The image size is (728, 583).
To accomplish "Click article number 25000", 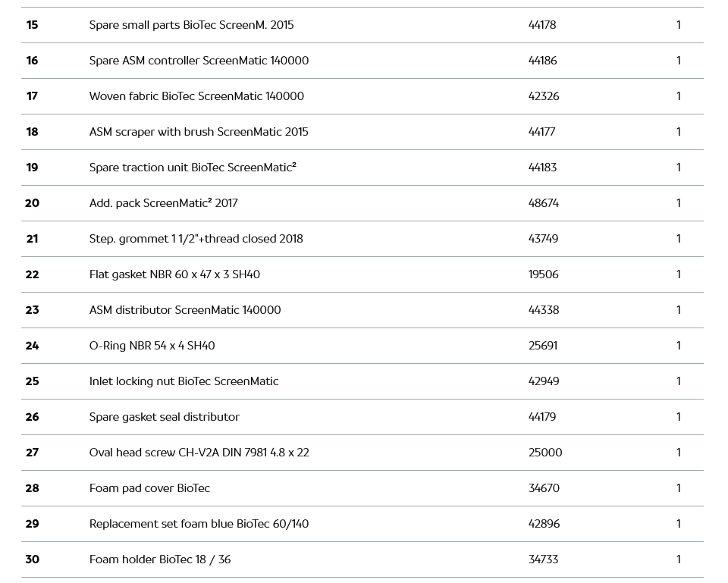I will (545, 453).
